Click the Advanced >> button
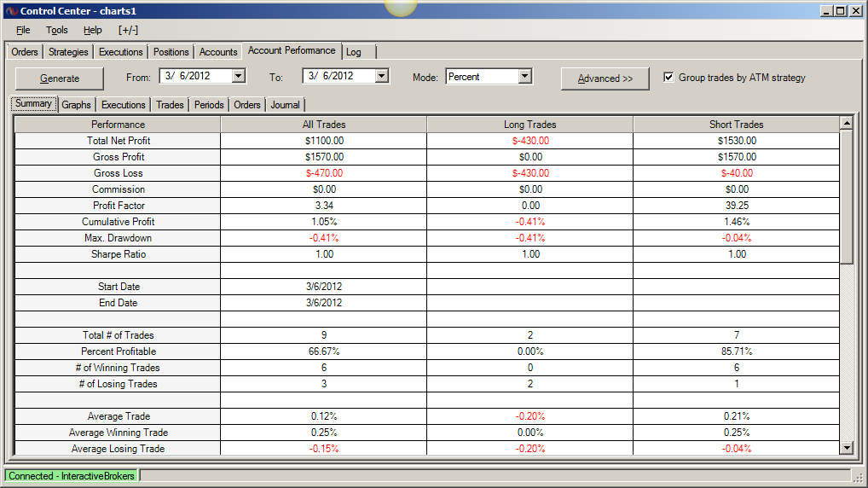 tap(605, 78)
